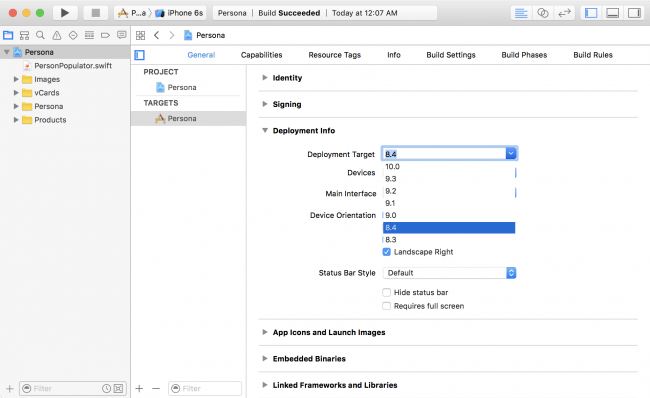The height and width of the screenshot is (398, 650).
Task: Open the Report navigator speech bubble icon
Action: (121, 35)
